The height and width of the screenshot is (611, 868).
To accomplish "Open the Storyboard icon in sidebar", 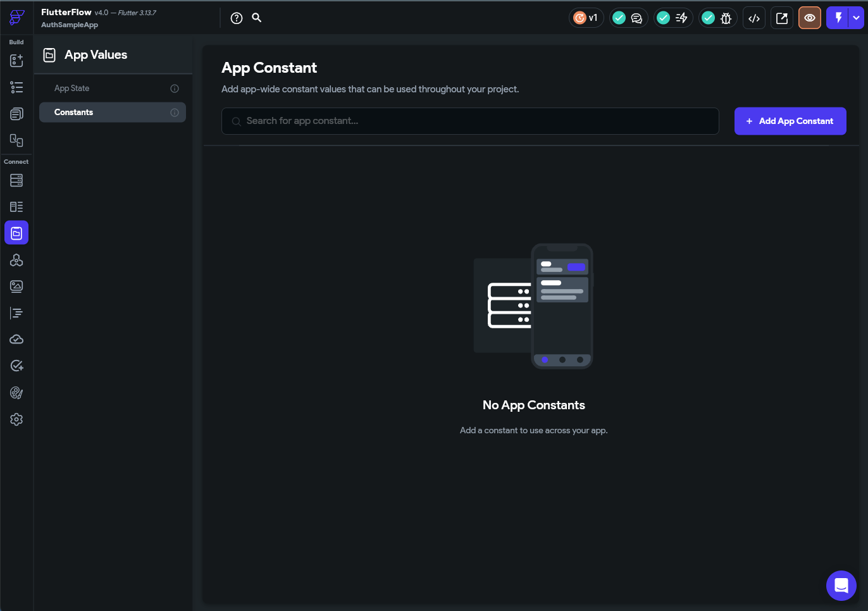I will [16, 140].
